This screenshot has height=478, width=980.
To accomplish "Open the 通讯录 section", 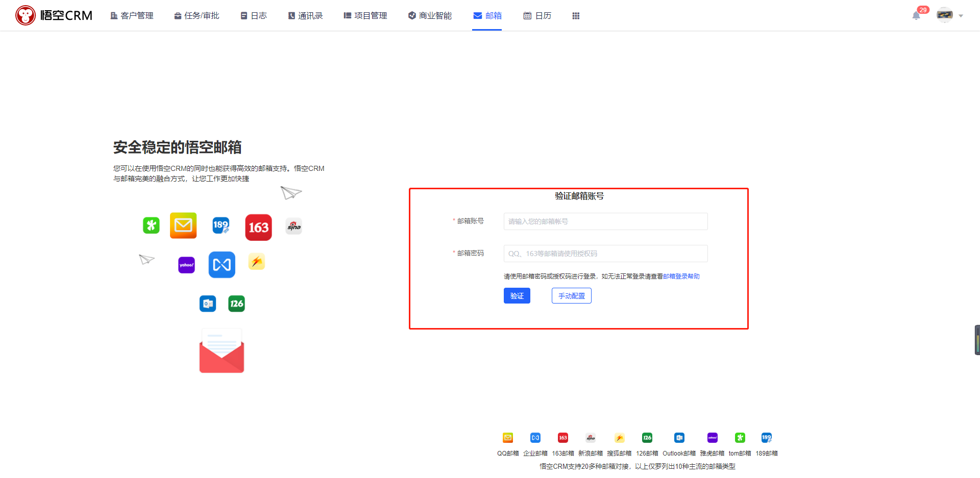I will click(305, 16).
